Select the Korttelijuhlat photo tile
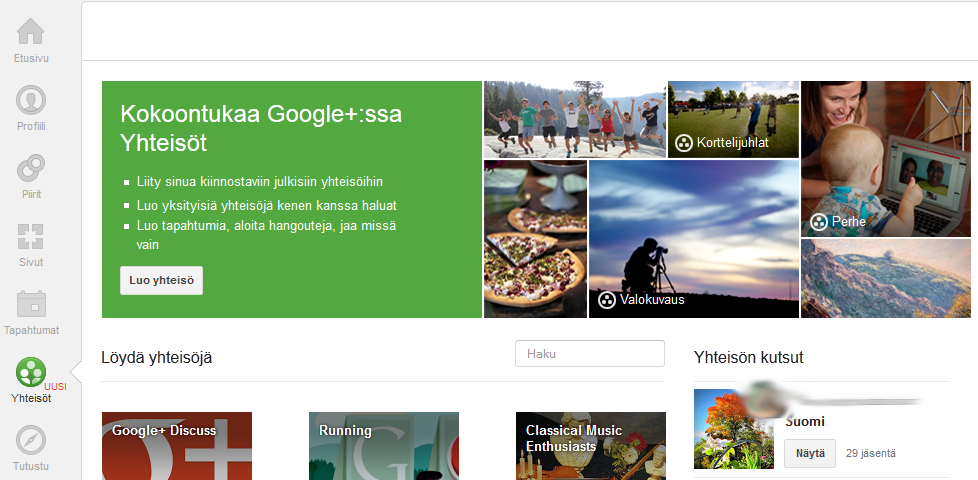 pos(733,119)
